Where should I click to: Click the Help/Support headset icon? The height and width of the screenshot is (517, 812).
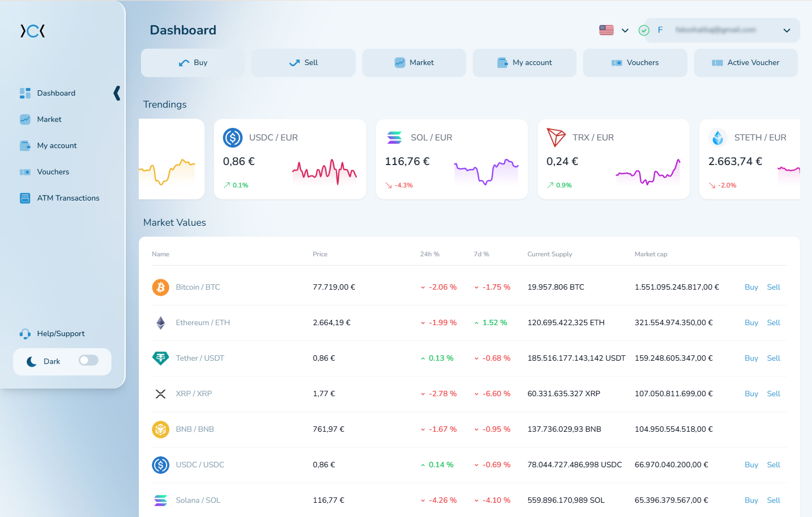pyautogui.click(x=25, y=333)
